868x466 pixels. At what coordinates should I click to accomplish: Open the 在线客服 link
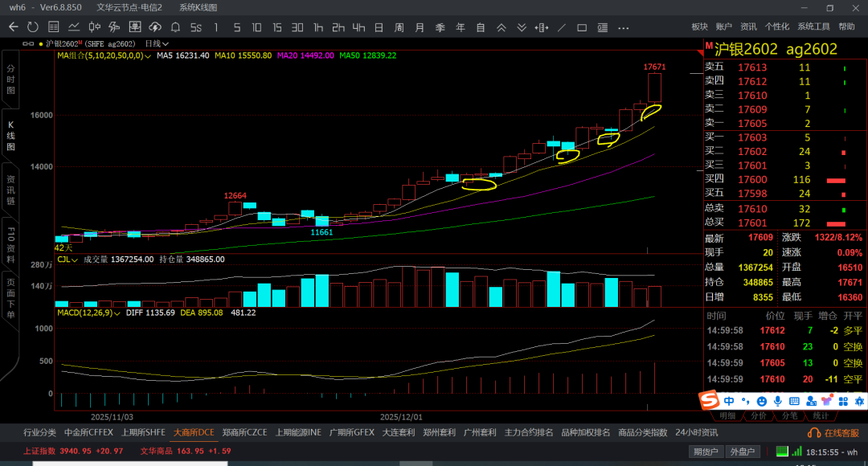tap(841, 433)
